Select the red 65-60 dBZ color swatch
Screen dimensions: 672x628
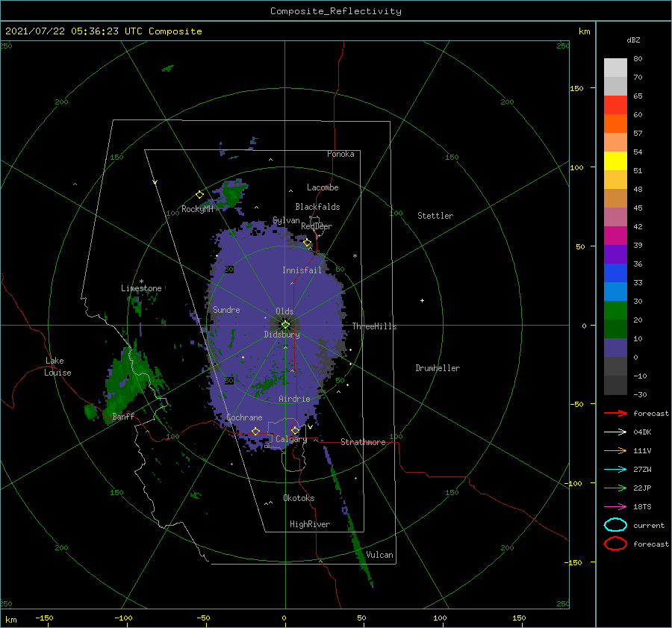pyautogui.click(x=615, y=105)
